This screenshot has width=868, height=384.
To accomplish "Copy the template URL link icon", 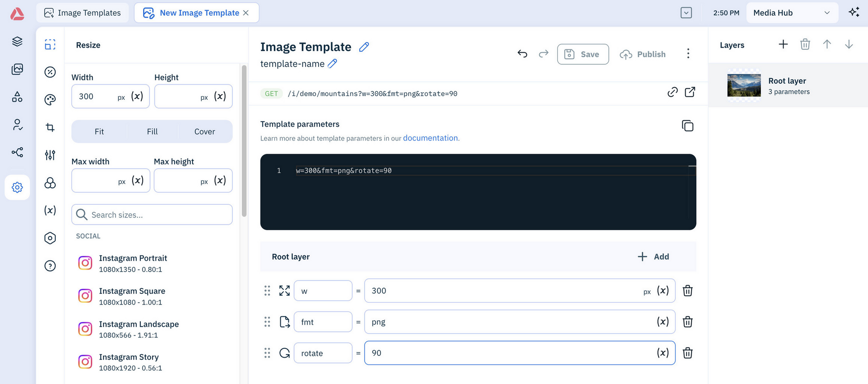I will (x=673, y=92).
